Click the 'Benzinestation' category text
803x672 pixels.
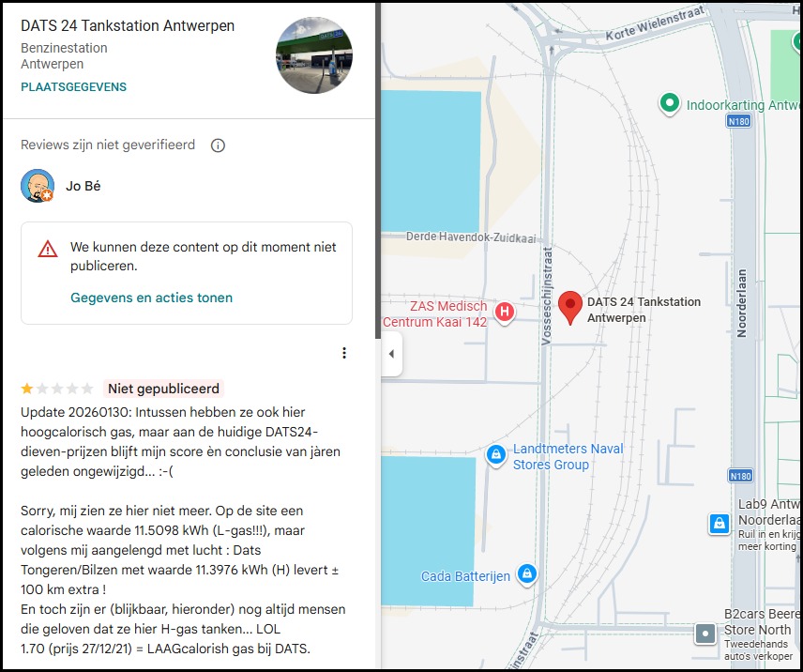(x=64, y=48)
